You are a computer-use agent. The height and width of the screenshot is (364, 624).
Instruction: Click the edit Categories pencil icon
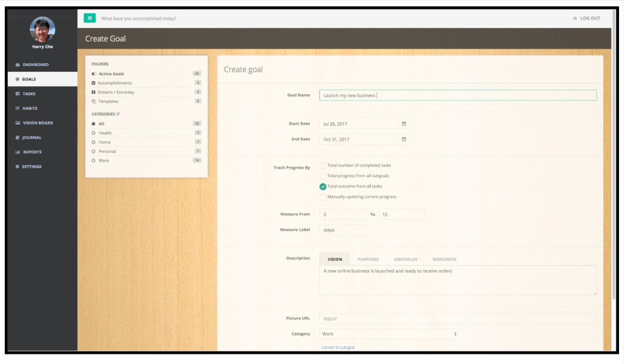(118, 114)
